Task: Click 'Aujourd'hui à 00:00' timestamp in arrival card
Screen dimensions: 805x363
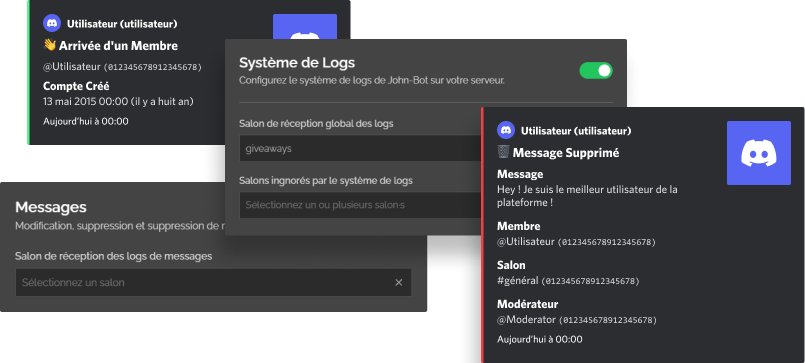Action: [x=86, y=121]
